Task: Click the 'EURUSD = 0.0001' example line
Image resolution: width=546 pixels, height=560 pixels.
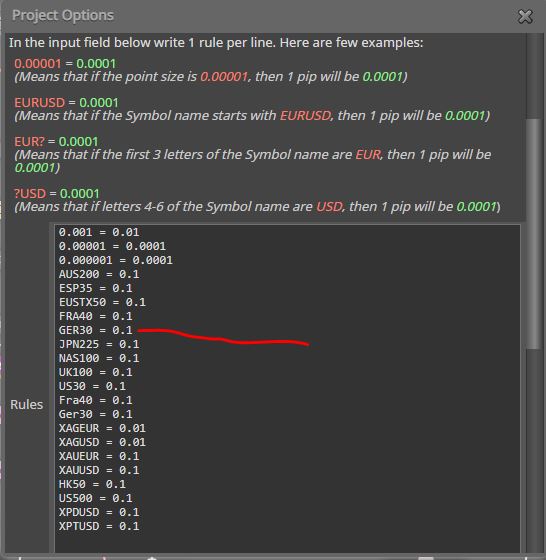Action: [66, 103]
